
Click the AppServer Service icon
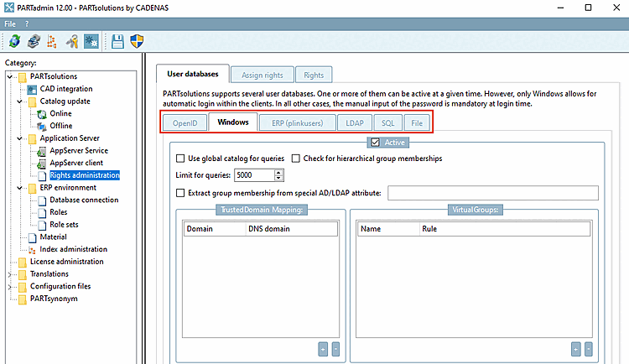tap(42, 151)
